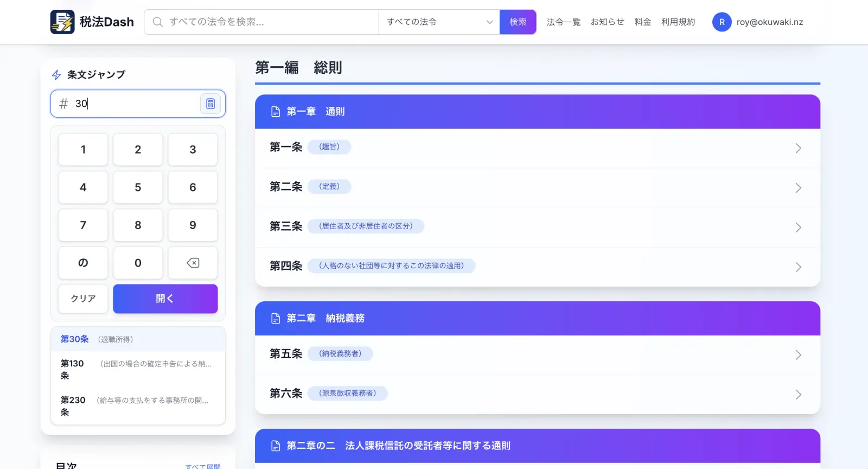Click the 開く button on the keypad

[x=165, y=299]
